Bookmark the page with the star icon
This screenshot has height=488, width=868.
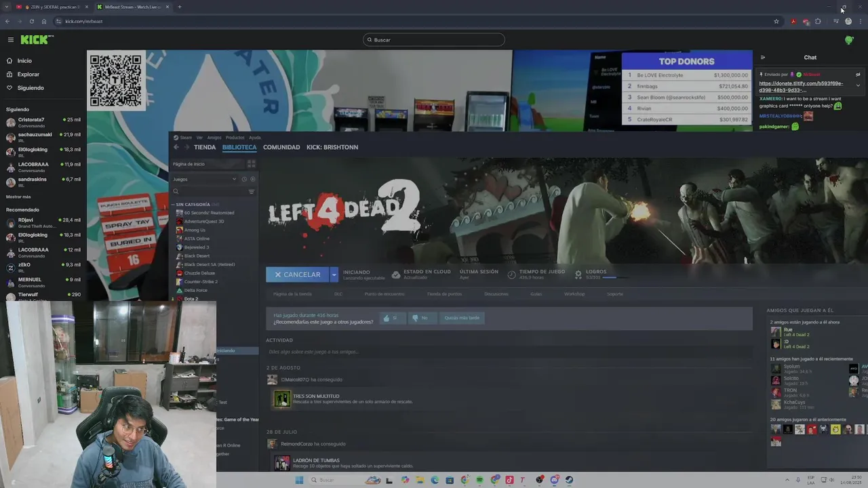point(776,21)
